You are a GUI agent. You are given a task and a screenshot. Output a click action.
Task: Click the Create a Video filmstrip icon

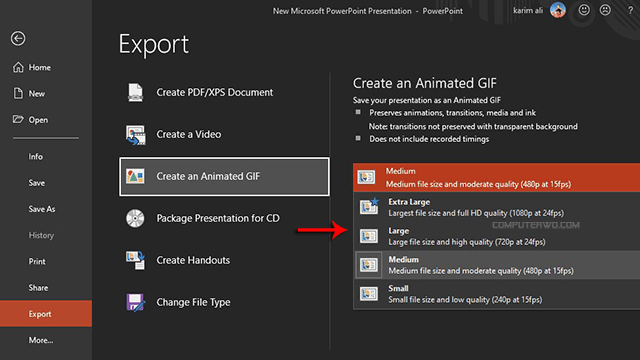point(136,135)
